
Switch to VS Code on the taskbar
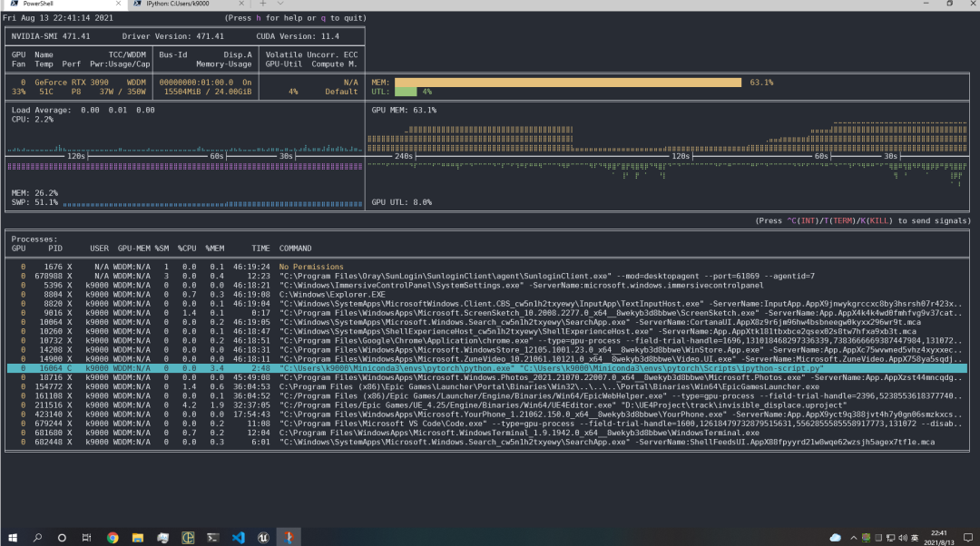coord(238,537)
